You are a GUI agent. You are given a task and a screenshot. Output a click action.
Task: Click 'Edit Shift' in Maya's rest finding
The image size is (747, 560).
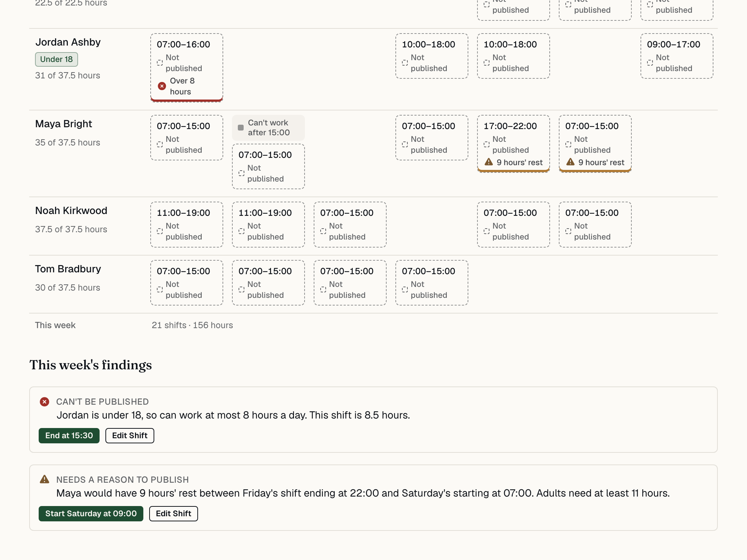(174, 514)
